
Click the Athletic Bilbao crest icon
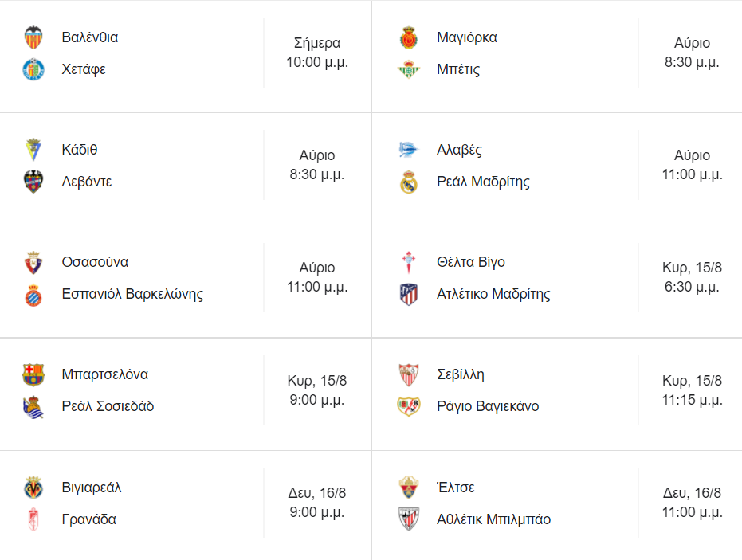coord(408,519)
